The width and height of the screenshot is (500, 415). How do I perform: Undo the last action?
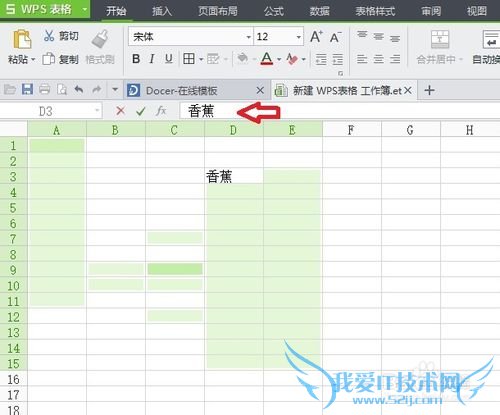[x=79, y=89]
